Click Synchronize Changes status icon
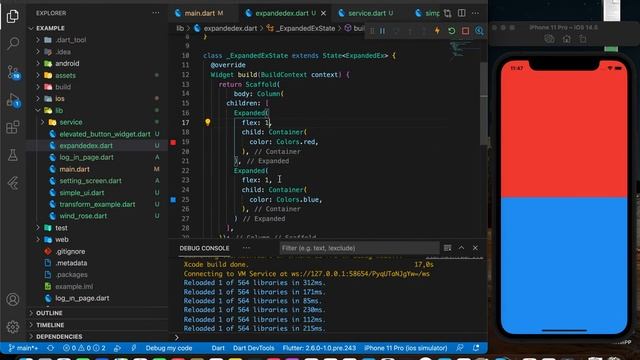The width and height of the screenshot is (640, 360). pyautogui.click(x=50, y=348)
